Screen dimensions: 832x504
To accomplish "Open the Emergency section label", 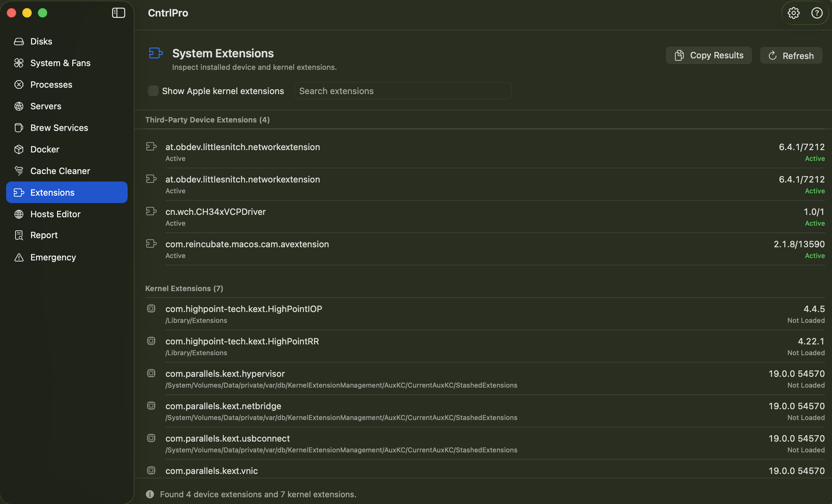I will (x=53, y=257).
